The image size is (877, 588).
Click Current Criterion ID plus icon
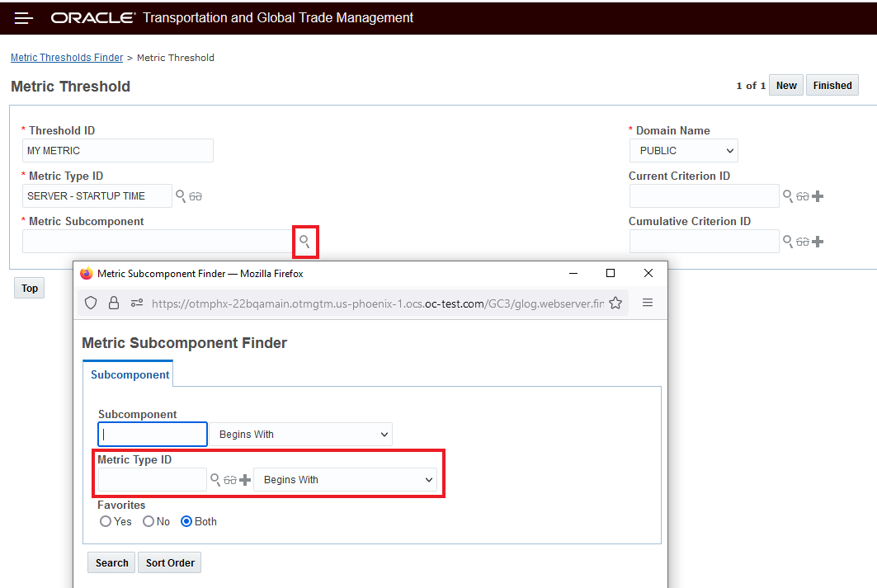tap(818, 196)
